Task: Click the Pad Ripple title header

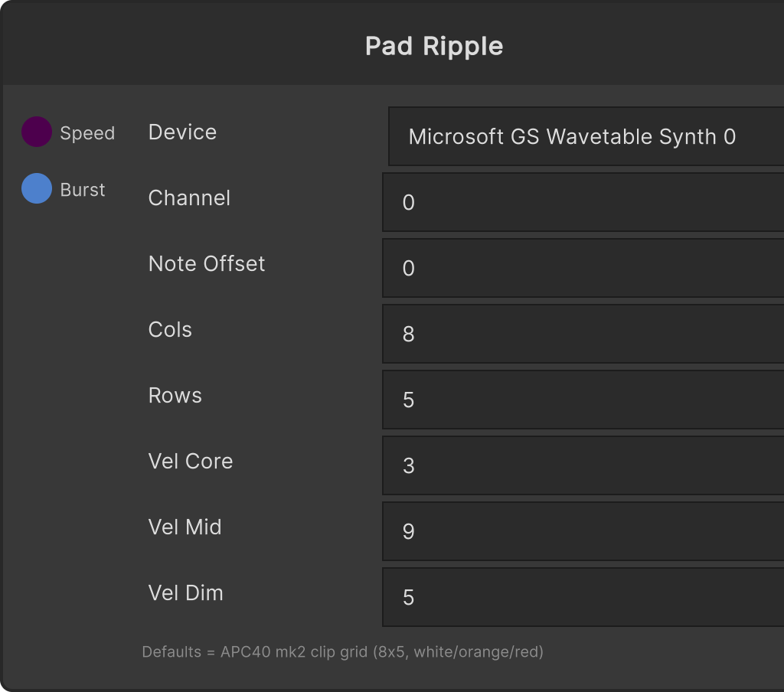Action: coord(434,47)
